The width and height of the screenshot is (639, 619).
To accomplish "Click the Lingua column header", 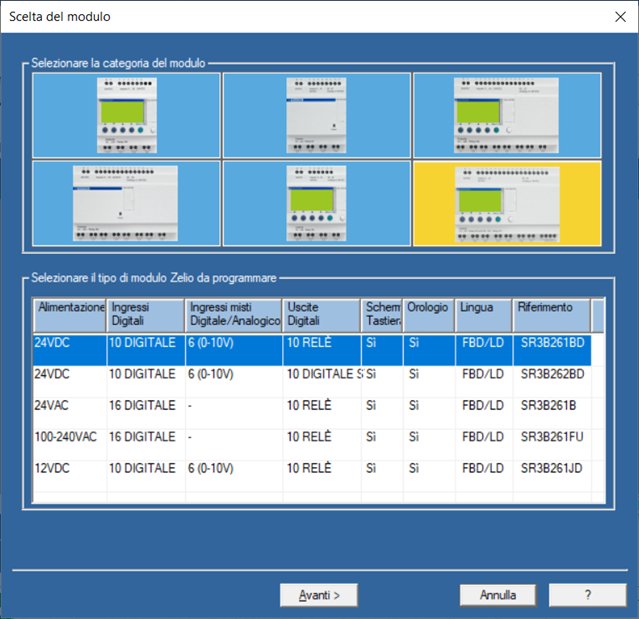I will (484, 315).
